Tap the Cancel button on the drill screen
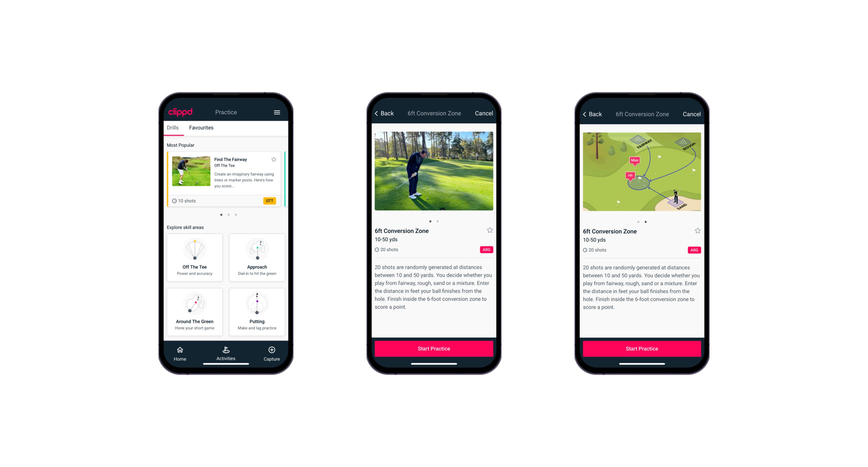Screen dimensions: 868x467 [485, 113]
